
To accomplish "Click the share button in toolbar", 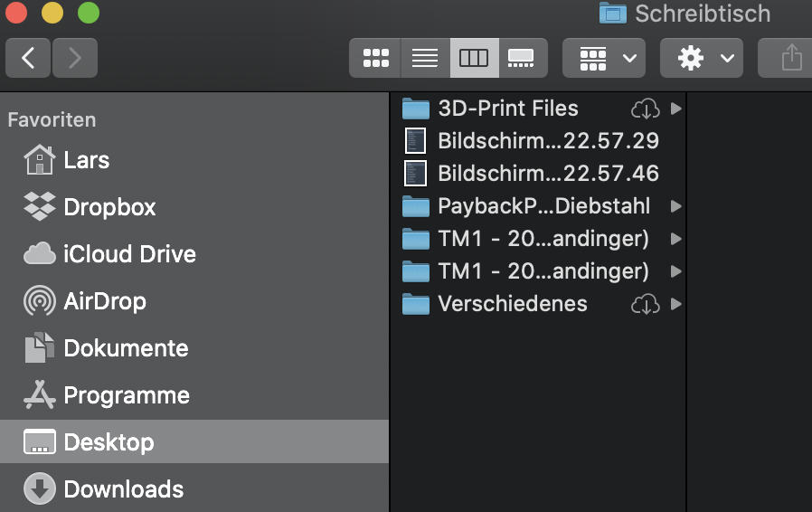I will (x=791, y=59).
